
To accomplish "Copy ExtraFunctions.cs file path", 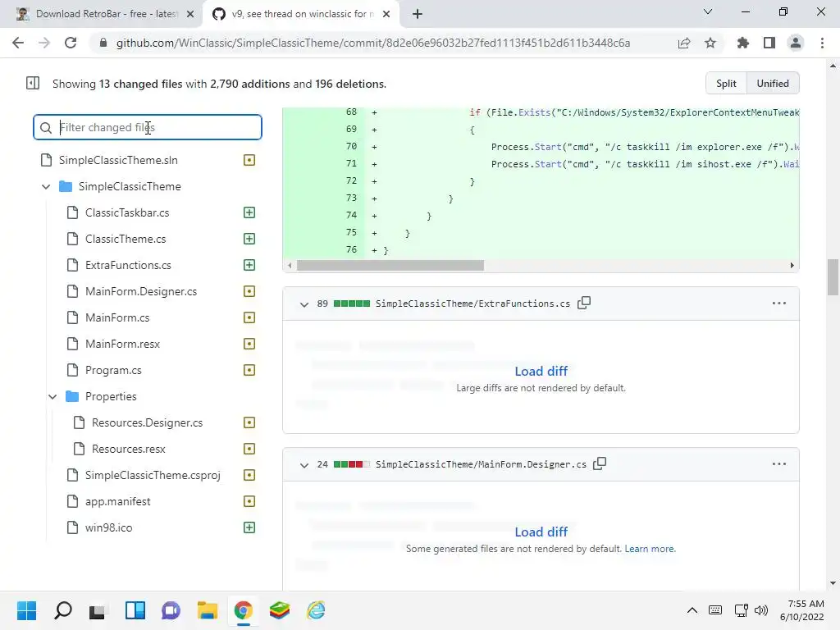I will pos(584,303).
